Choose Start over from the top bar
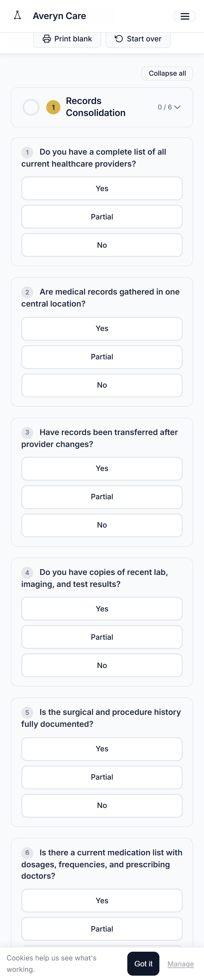This screenshot has height=980, width=204. click(x=138, y=38)
